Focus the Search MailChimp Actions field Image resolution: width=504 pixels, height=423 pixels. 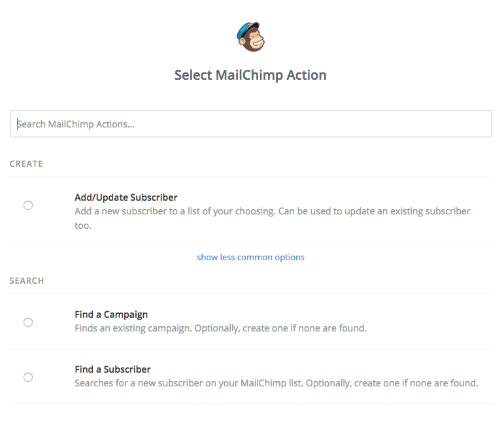251,124
